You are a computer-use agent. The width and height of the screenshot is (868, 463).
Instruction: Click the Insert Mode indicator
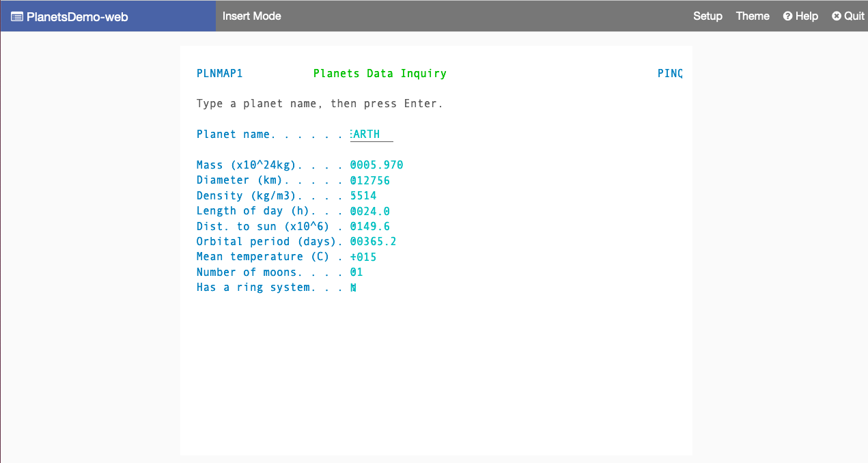tap(251, 16)
